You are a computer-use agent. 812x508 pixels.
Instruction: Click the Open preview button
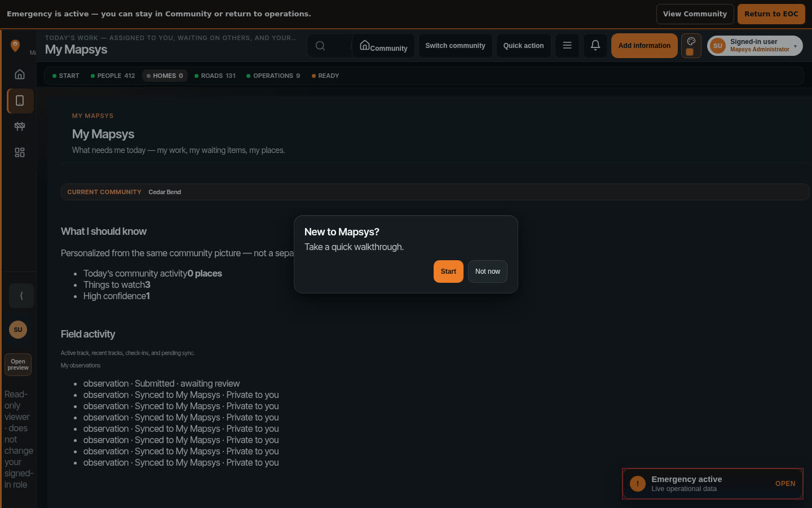pos(18,365)
